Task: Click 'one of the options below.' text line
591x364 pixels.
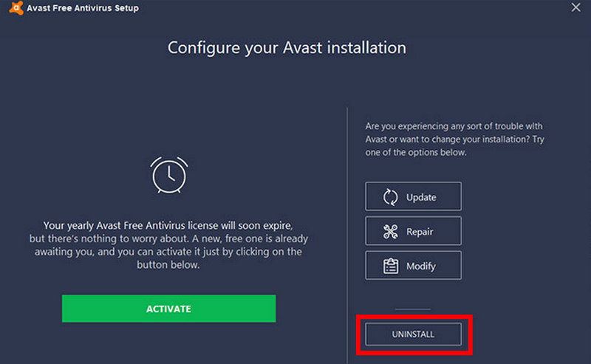Action: pos(416,152)
